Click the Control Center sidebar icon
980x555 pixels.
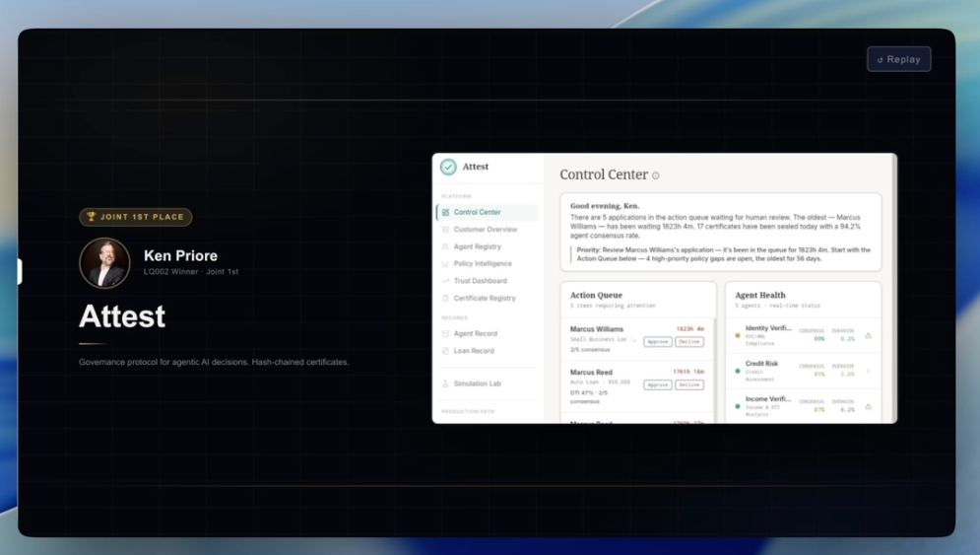445,212
